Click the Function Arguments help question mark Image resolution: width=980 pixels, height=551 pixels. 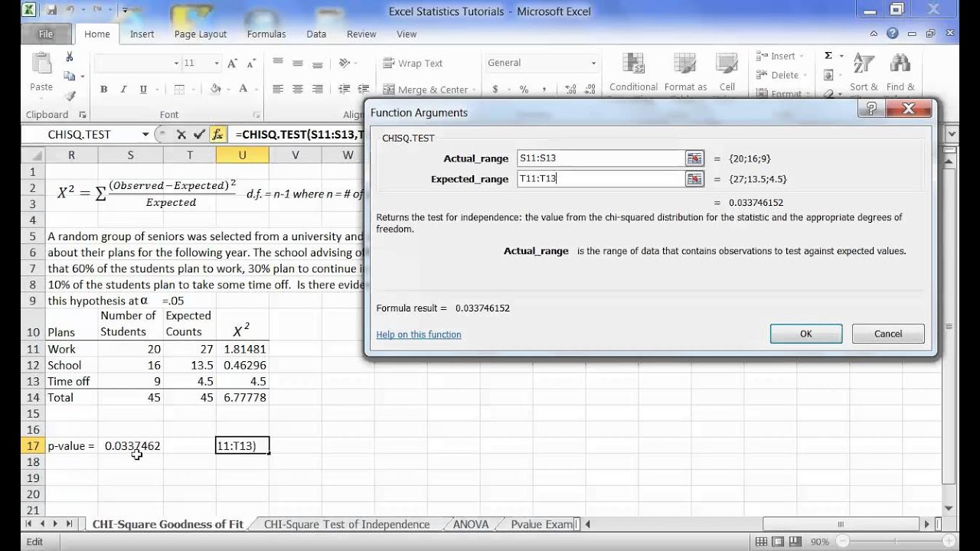tap(871, 109)
